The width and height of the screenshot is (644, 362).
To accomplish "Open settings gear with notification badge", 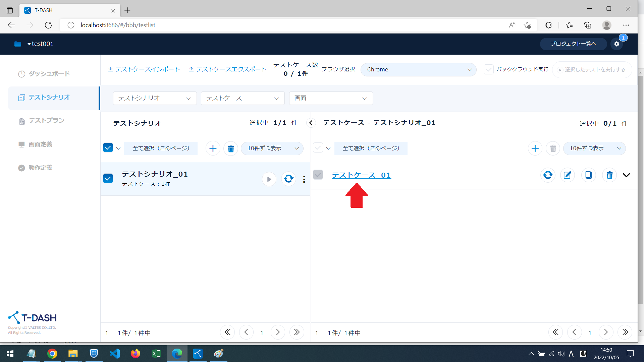I will coord(616,44).
